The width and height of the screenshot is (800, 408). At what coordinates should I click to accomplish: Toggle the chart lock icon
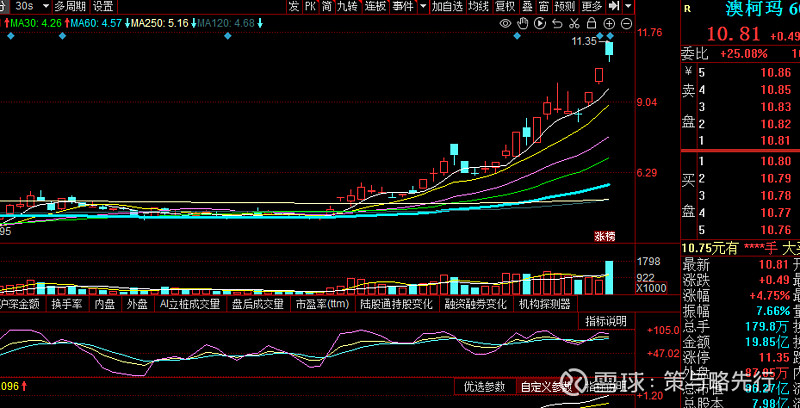(x=591, y=22)
